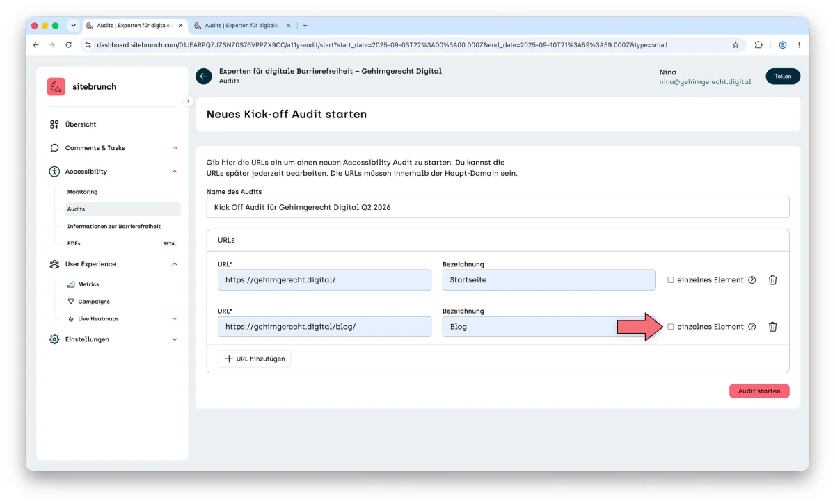Open a new browser tab

(305, 26)
